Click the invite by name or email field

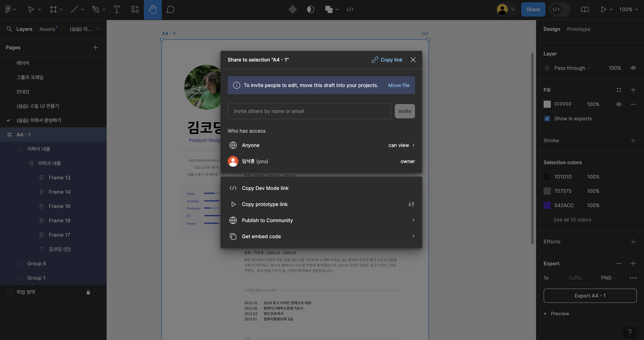(309, 111)
